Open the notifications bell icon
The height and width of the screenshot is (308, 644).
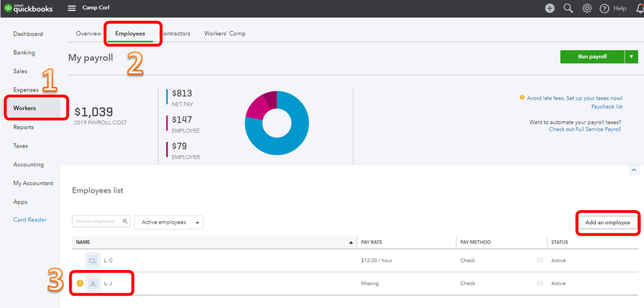640,8
